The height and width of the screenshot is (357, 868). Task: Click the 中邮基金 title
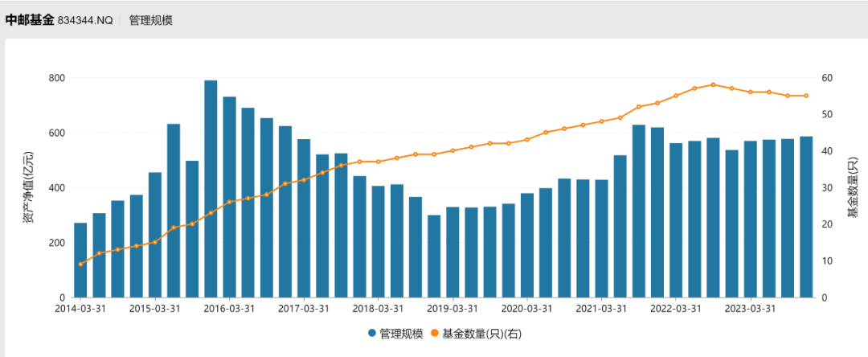[x=30, y=20]
